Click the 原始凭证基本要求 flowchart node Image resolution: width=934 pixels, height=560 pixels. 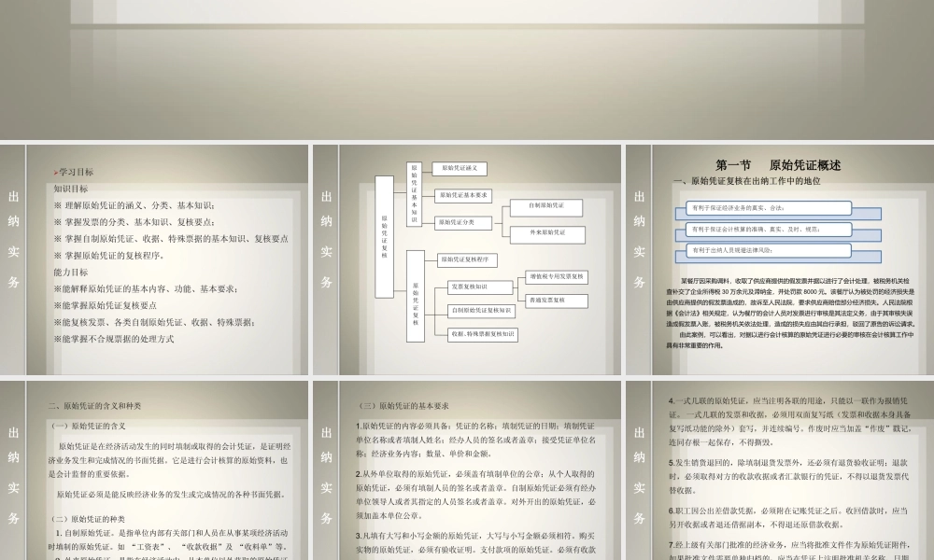[463, 197]
